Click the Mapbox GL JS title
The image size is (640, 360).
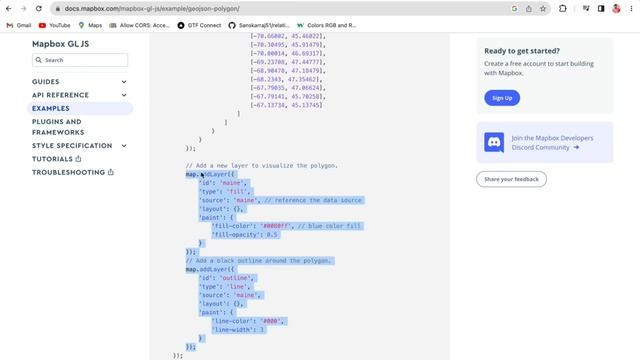pos(60,44)
